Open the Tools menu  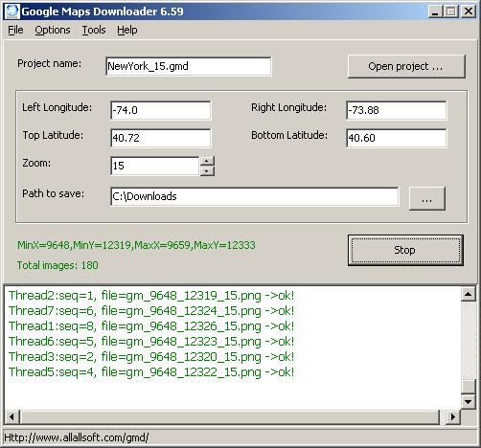(94, 30)
